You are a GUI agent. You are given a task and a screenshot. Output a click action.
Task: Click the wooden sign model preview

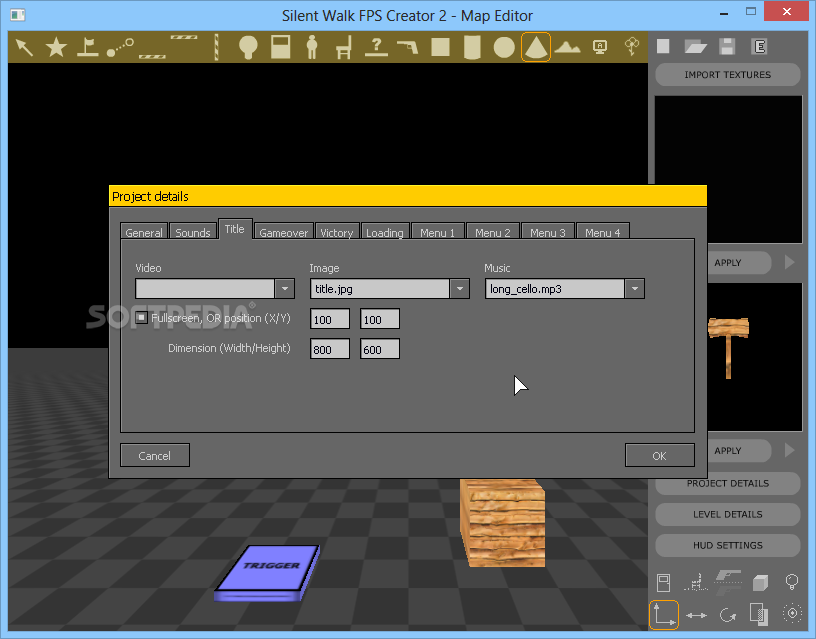(729, 346)
